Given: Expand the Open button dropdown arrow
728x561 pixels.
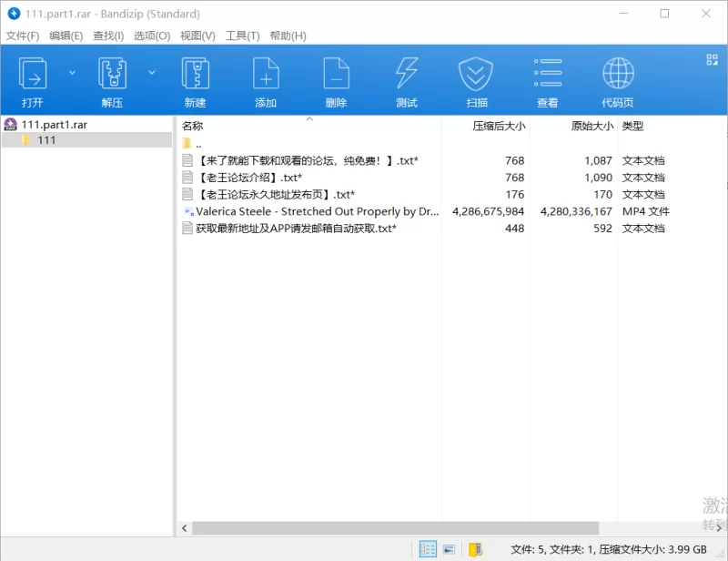Looking at the screenshot, I should [72, 73].
